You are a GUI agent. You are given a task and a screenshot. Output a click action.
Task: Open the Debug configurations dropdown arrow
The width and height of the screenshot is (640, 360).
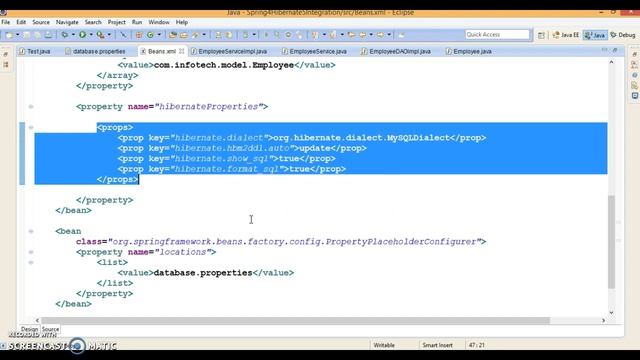(73, 35)
